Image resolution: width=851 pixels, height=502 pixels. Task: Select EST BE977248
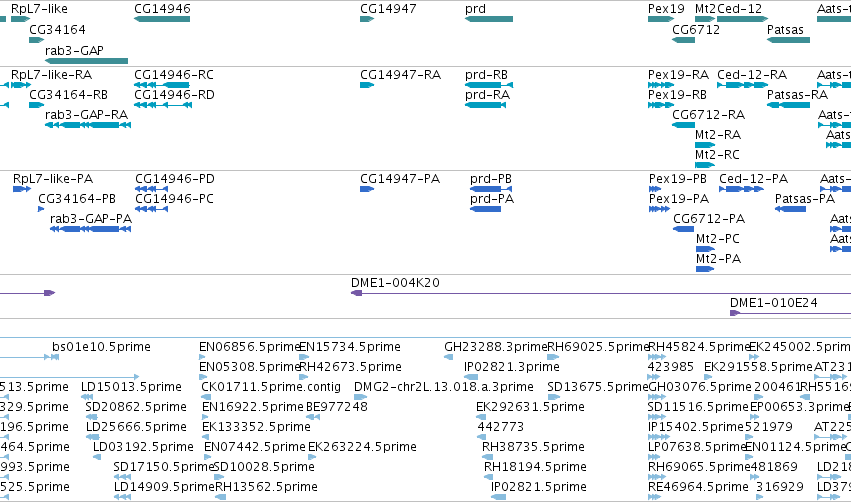337,407
